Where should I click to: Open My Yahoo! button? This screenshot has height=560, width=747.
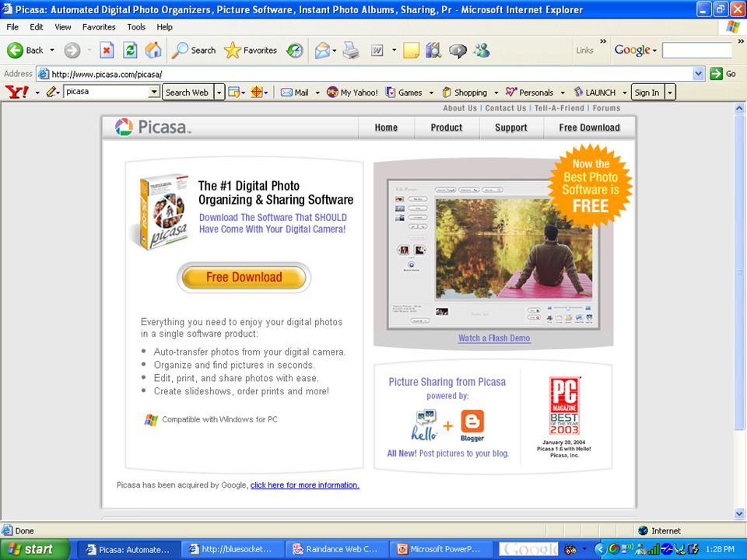[352, 93]
